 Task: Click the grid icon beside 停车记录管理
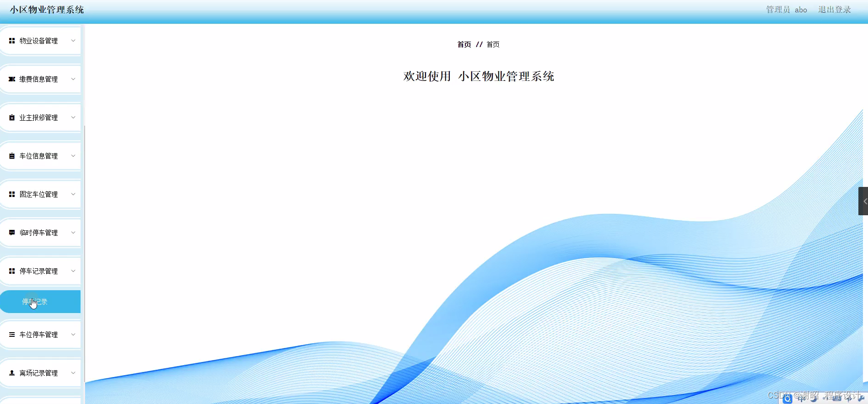tap(12, 271)
